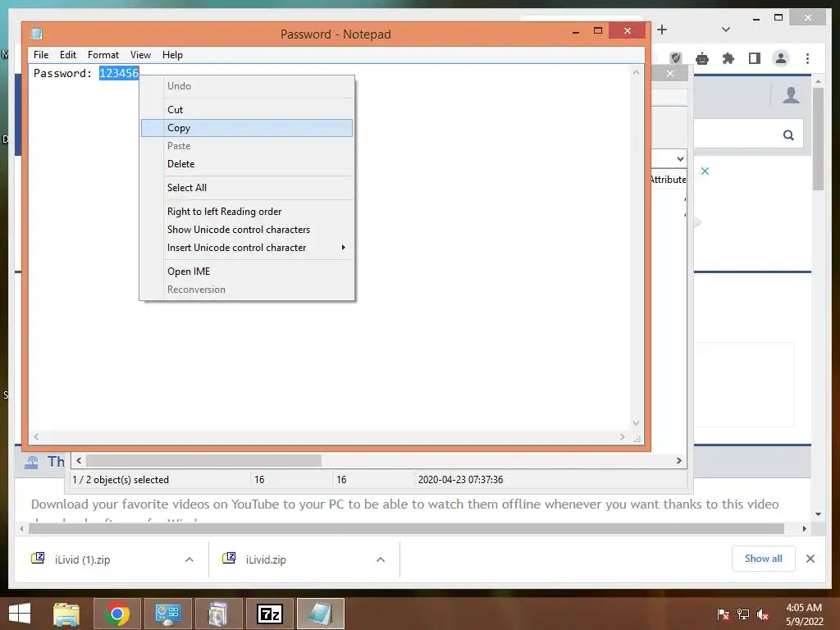Click the highlighted 123456 password text
Screen dimensions: 840x630
pyautogui.click(x=119, y=73)
